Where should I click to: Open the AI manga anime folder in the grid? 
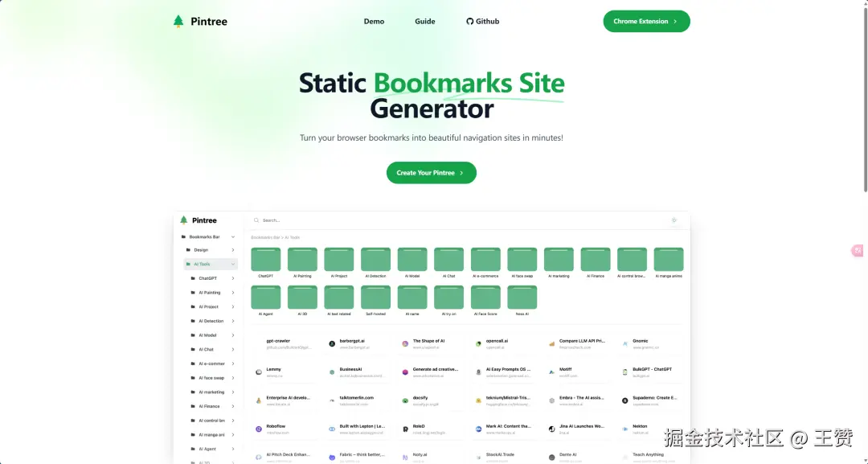coord(669,259)
